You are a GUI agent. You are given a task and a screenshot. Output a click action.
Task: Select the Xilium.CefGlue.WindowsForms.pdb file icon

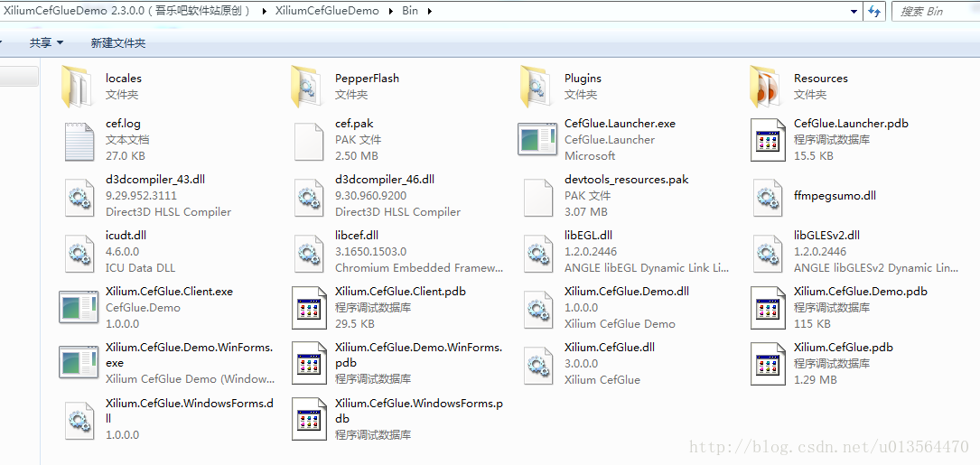point(310,419)
